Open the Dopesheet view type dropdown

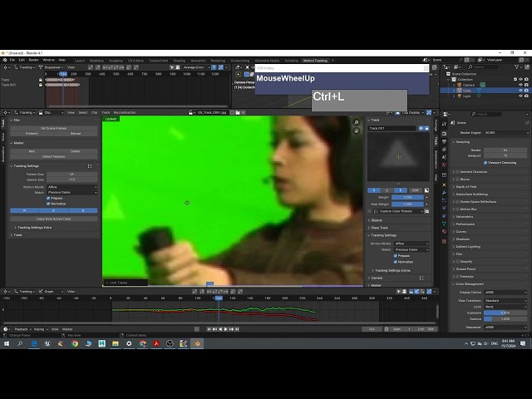(x=52, y=67)
